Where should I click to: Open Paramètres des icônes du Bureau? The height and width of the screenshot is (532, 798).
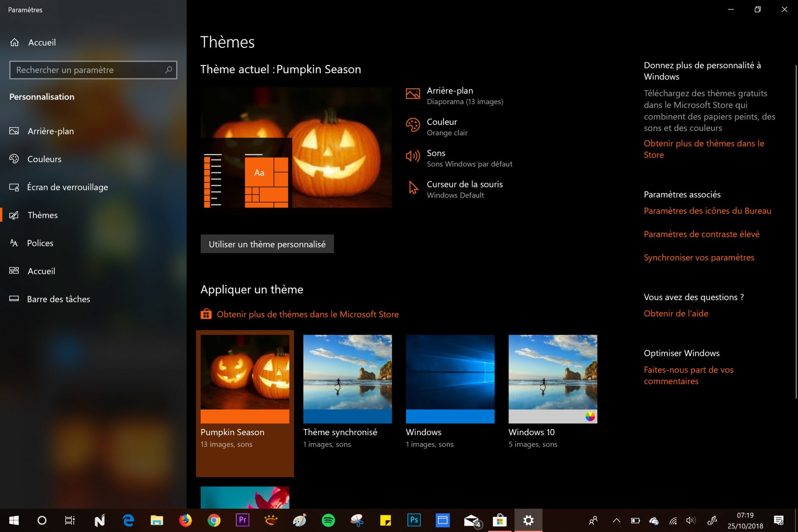[x=707, y=211]
